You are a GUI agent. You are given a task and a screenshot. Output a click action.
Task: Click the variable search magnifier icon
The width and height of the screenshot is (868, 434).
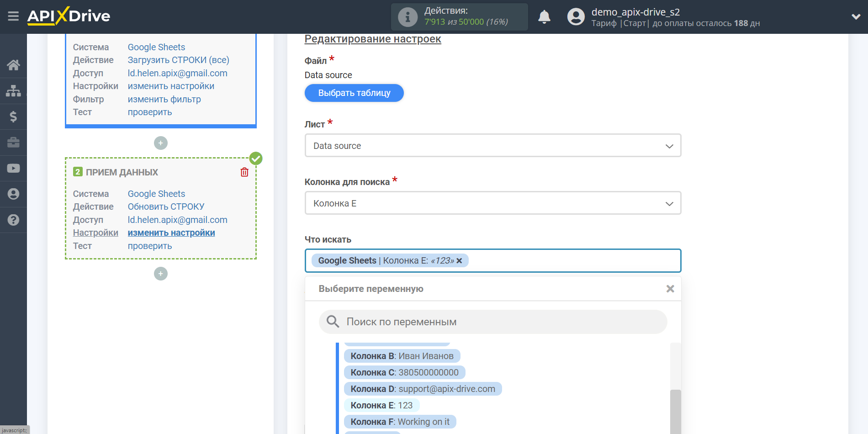(x=333, y=322)
